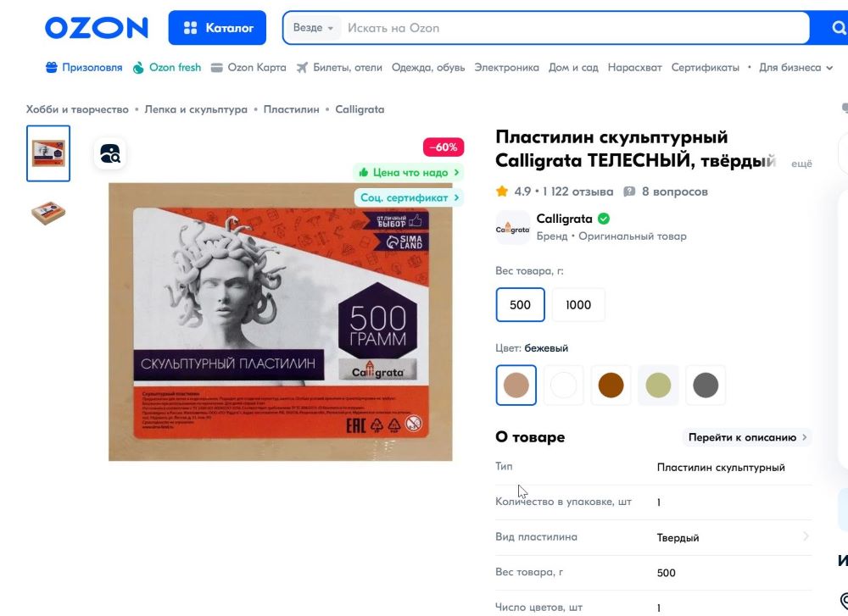Open Ozon fresh section

pos(167,68)
